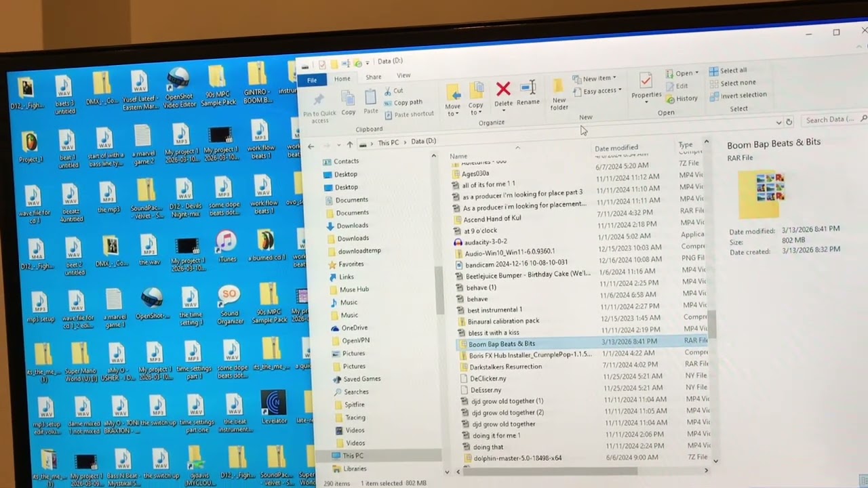Click Pin to Quick access in ribbon
Screen dimensions: 868x488
click(319, 107)
